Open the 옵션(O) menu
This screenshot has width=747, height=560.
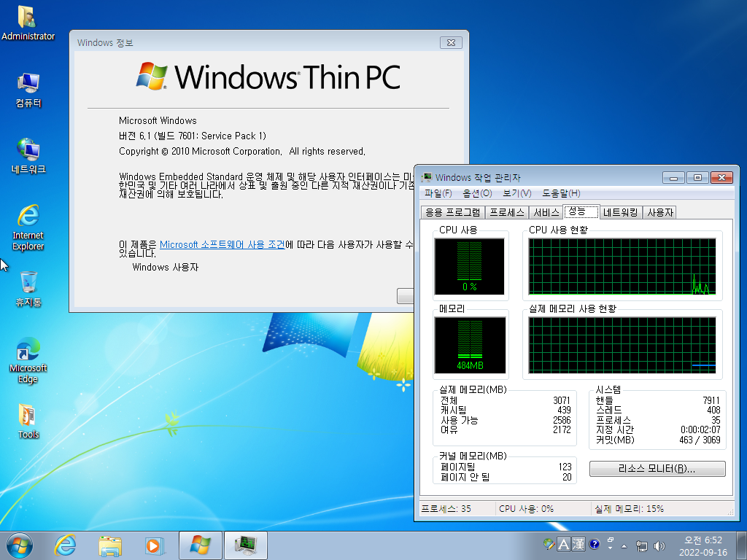[477, 192]
